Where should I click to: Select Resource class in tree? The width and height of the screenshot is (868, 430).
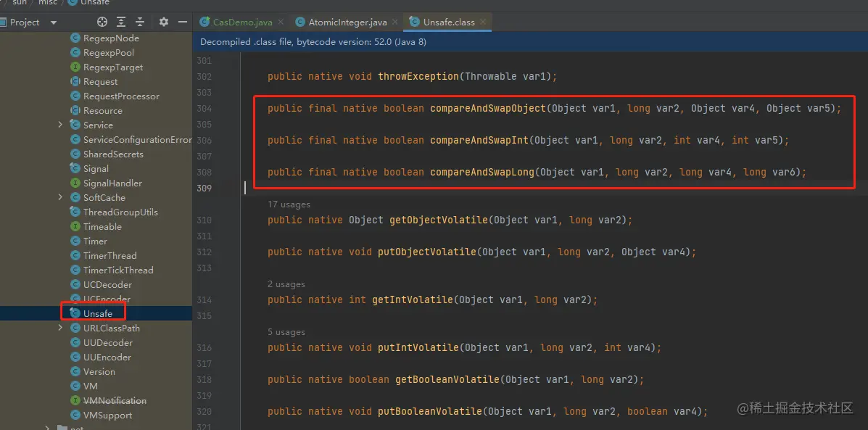pyautogui.click(x=102, y=111)
